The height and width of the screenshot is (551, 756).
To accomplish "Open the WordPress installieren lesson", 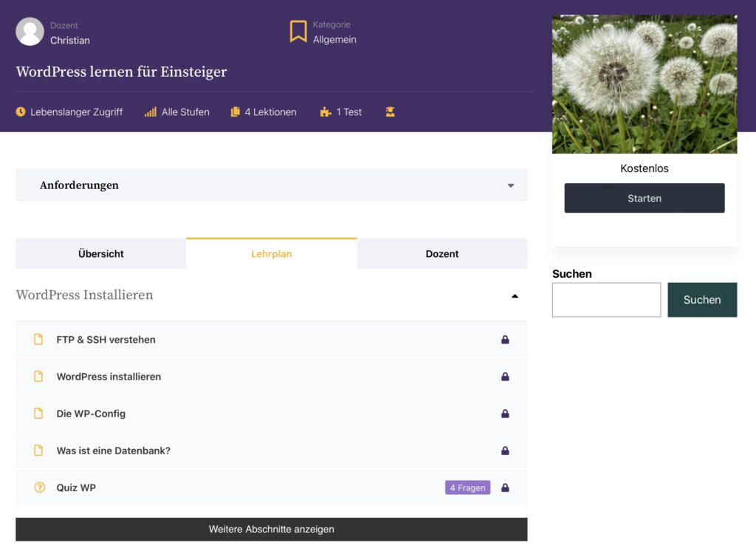I will 109,377.
